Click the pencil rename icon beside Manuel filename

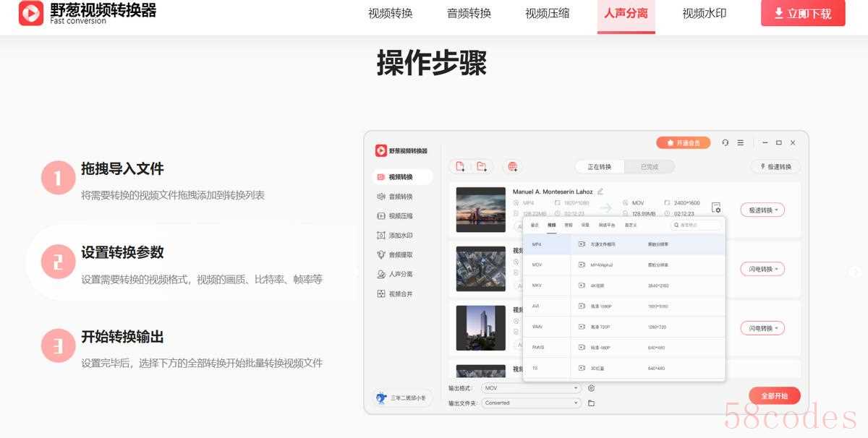tap(600, 192)
